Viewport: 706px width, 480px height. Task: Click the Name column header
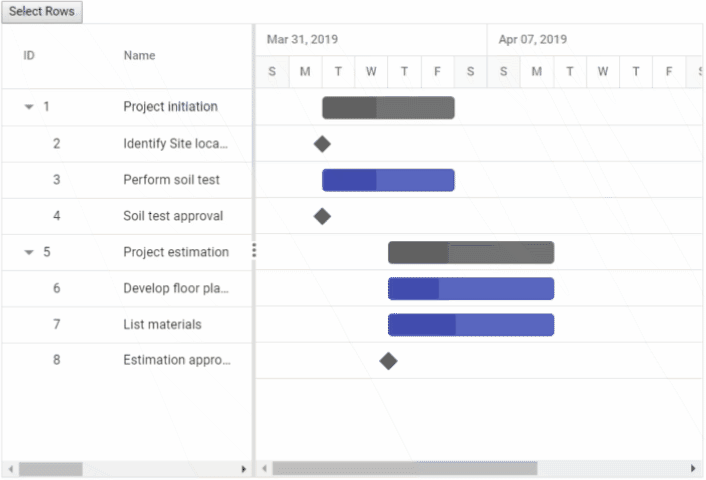tap(140, 56)
